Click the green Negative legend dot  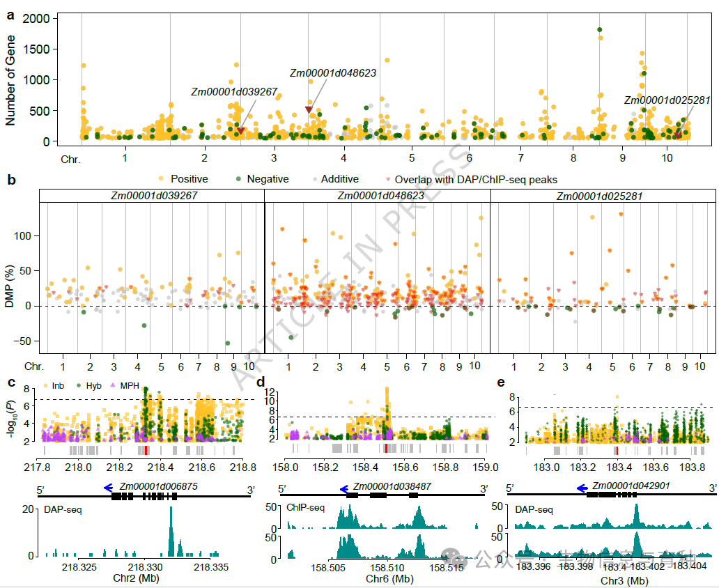(238, 178)
